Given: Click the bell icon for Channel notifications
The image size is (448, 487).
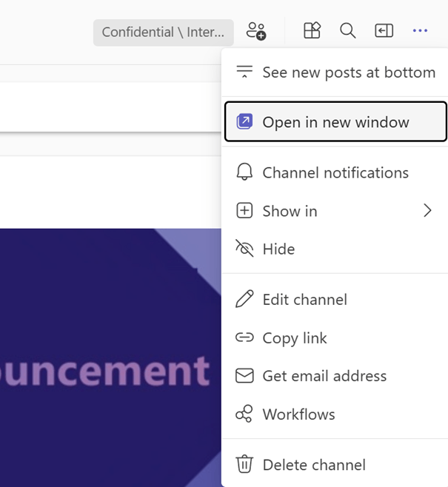Looking at the screenshot, I should [x=244, y=172].
